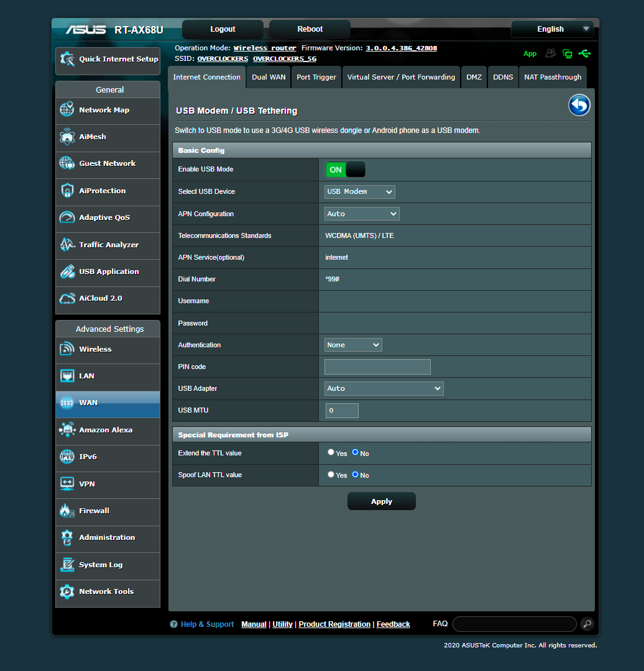
Task: Open Amazon Alexa icon
Action: 67,430
